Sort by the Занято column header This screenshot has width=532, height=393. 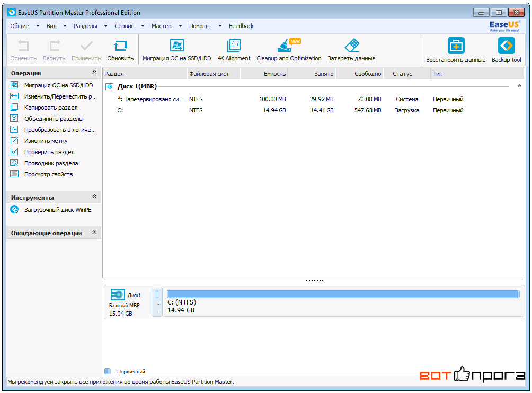point(312,74)
